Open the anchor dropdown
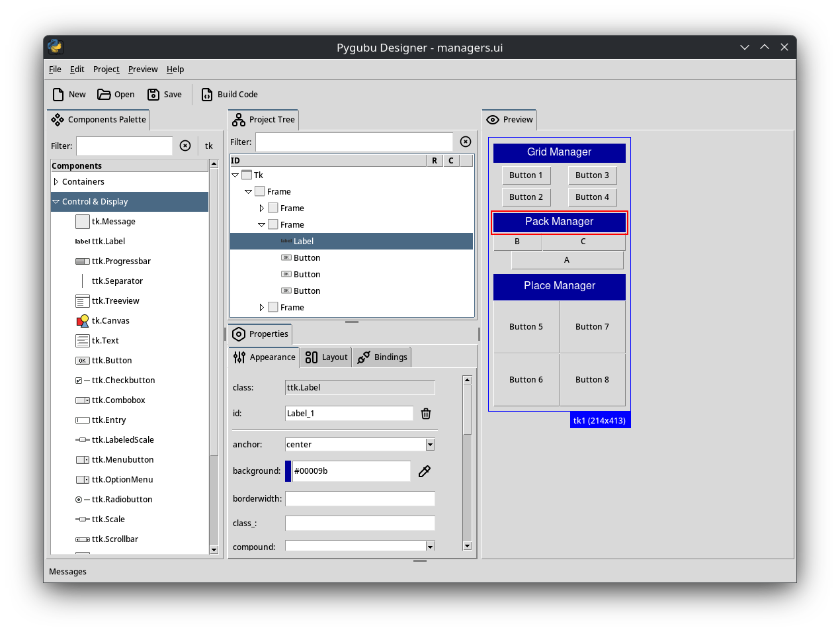The image size is (840, 634). click(x=430, y=445)
